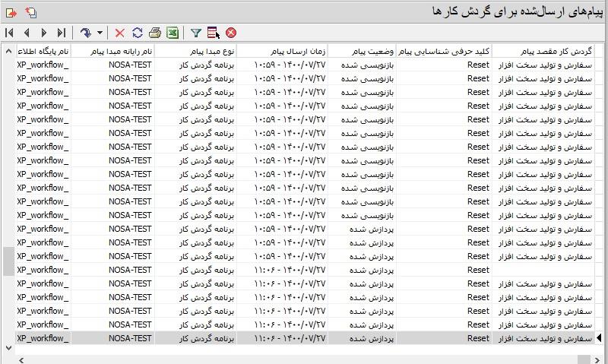Viewport: 608px width, 364px height.
Task: Open the filter funnel tool
Action: point(195,33)
